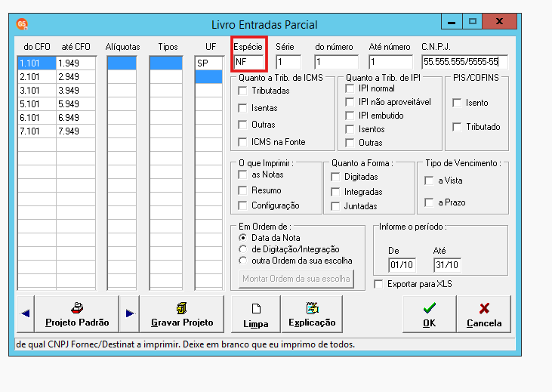
Task: Open Projeto Padrão printer button
Action: point(77,313)
